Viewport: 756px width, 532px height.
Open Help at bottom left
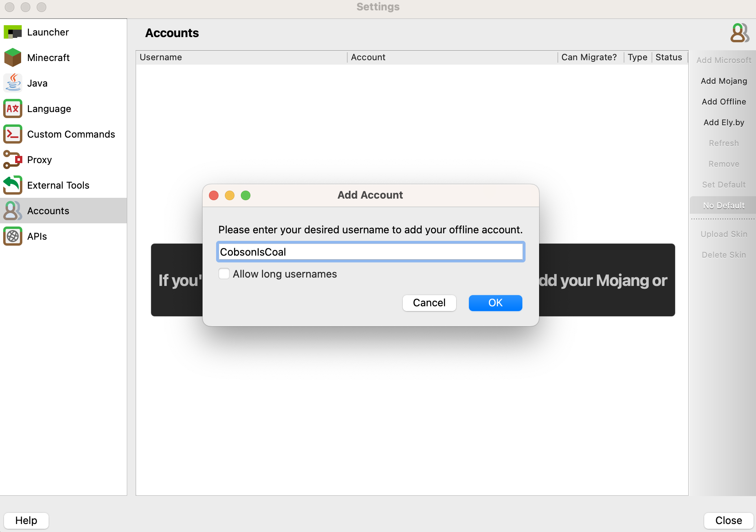pyautogui.click(x=26, y=520)
